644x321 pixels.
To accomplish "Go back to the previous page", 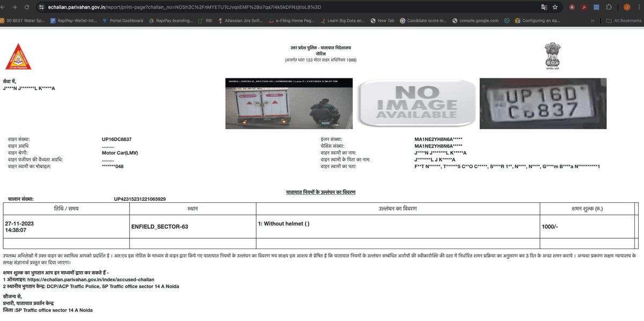I will [x=3, y=7].
